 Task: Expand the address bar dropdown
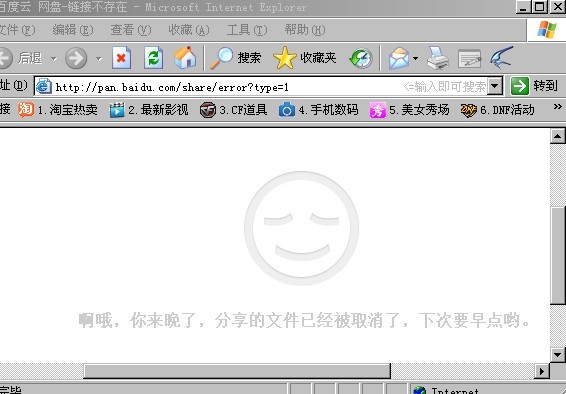point(495,86)
